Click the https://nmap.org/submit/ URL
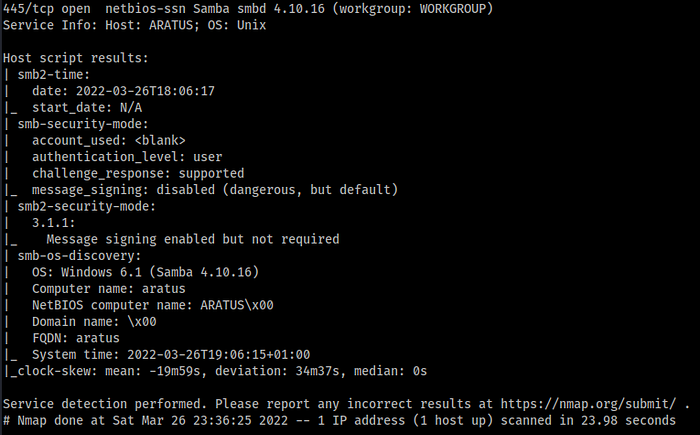 tap(588, 404)
